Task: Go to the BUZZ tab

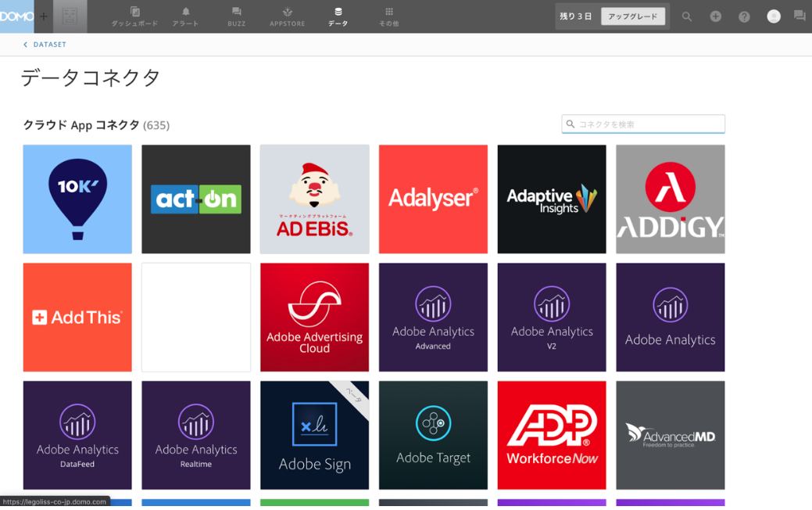Action: pyautogui.click(x=237, y=16)
